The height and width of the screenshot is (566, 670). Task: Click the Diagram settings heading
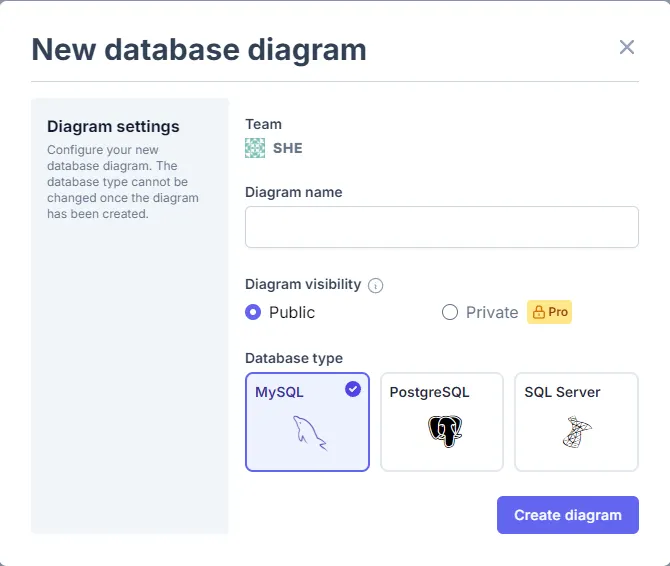pos(113,126)
